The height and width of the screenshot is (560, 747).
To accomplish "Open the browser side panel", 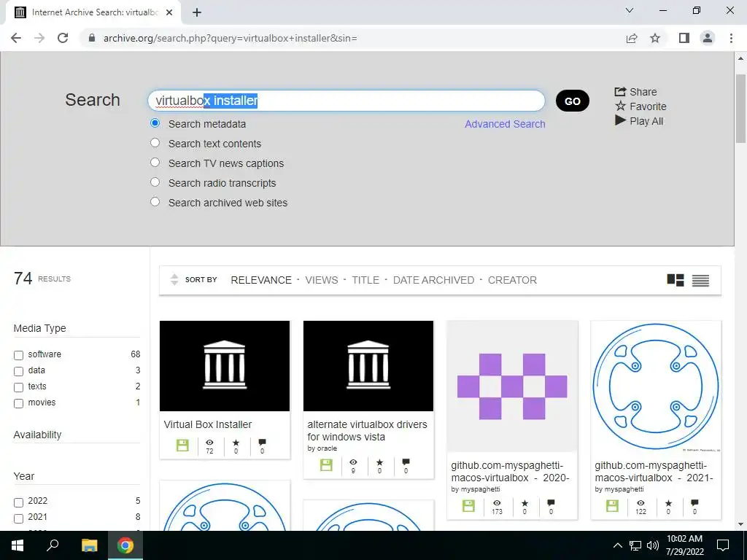I will pyautogui.click(x=684, y=38).
